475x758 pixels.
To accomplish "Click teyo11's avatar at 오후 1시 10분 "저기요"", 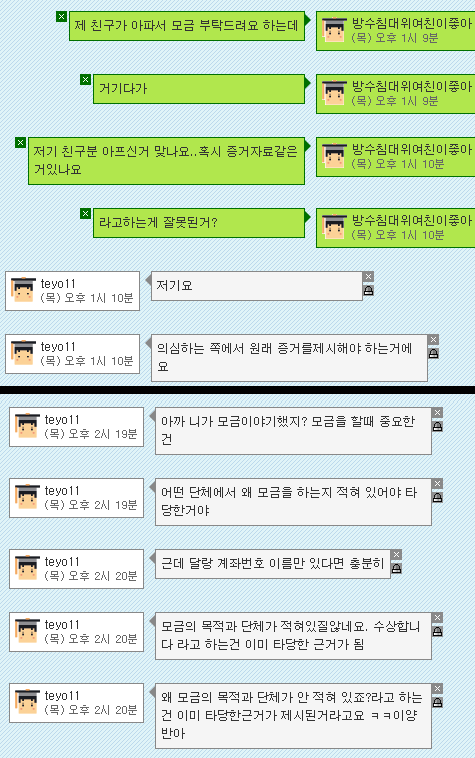I will (x=23, y=290).
